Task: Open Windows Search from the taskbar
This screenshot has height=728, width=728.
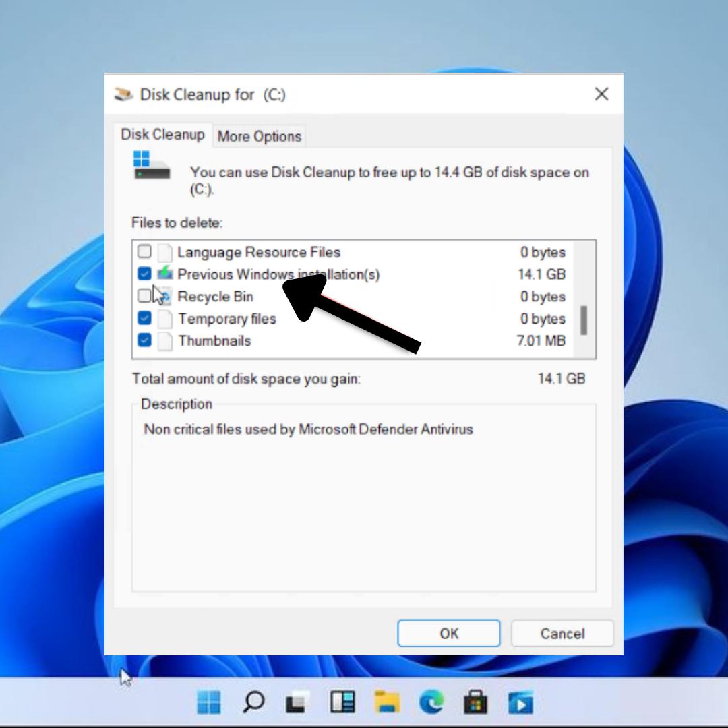Action: coord(253,702)
